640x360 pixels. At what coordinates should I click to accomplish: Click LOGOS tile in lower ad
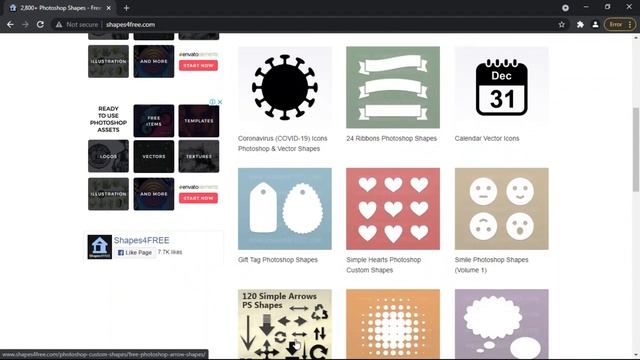(x=108, y=156)
